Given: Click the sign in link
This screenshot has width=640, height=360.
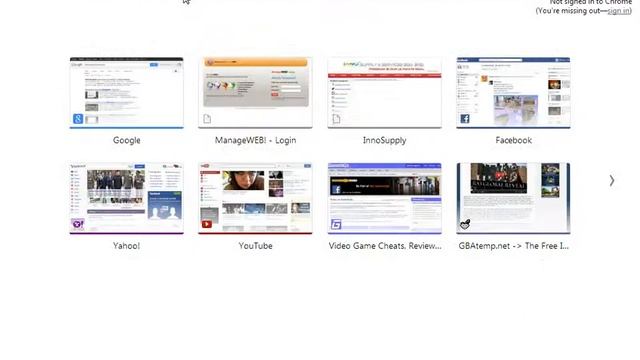Looking at the screenshot, I should (x=618, y=11).
